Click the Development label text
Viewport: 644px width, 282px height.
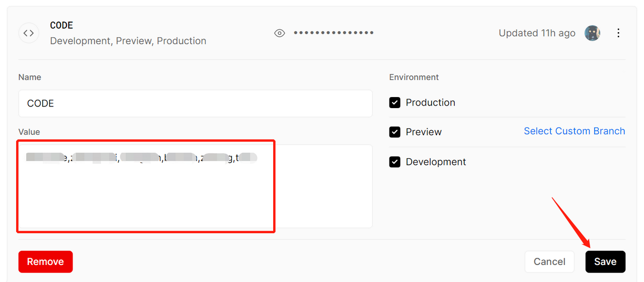[x=436, y=162]
